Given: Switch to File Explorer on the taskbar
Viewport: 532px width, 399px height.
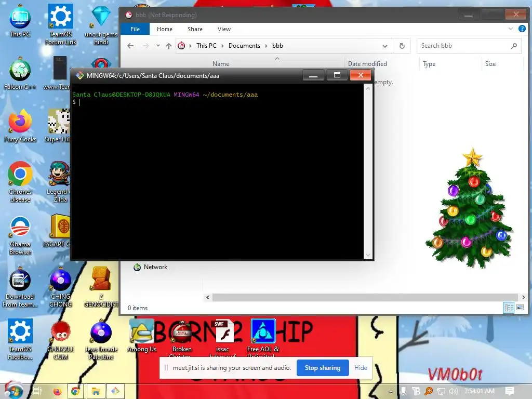Looking at the screenshot, I should [x=96, y=391].
